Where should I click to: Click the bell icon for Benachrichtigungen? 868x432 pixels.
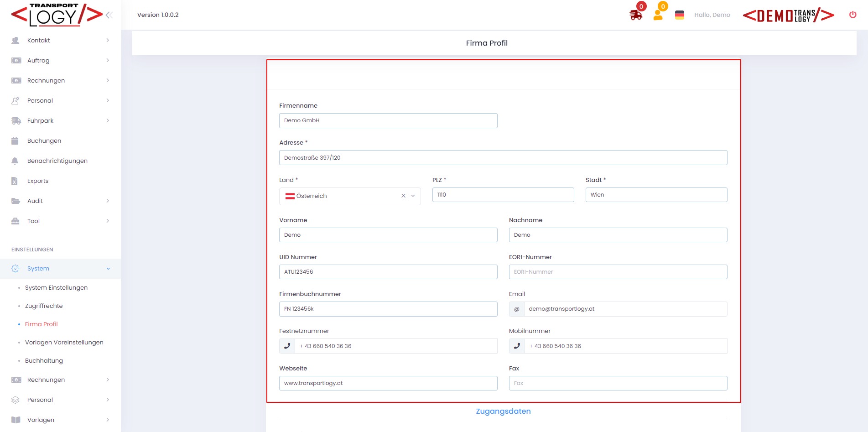pos(15,161)
